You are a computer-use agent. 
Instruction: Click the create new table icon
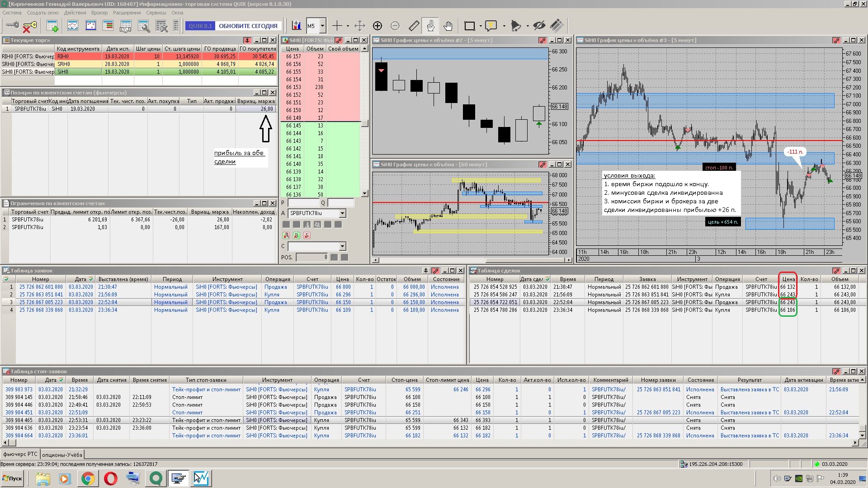52,26
